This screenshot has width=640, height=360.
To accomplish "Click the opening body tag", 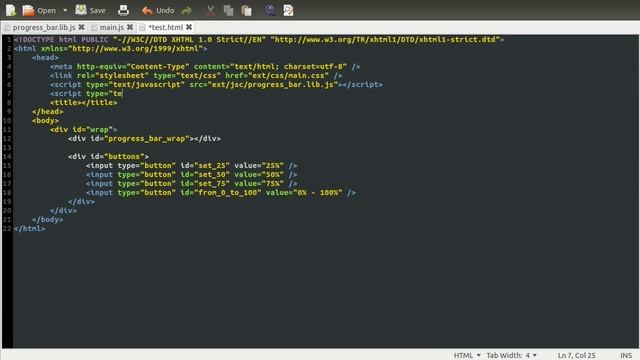I will pyautogui.click(x=45, y=120).
